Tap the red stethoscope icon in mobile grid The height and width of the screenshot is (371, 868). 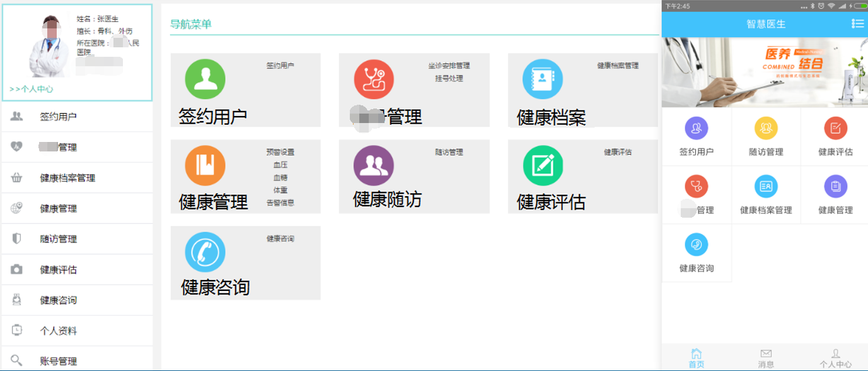(x=697, y=187)
